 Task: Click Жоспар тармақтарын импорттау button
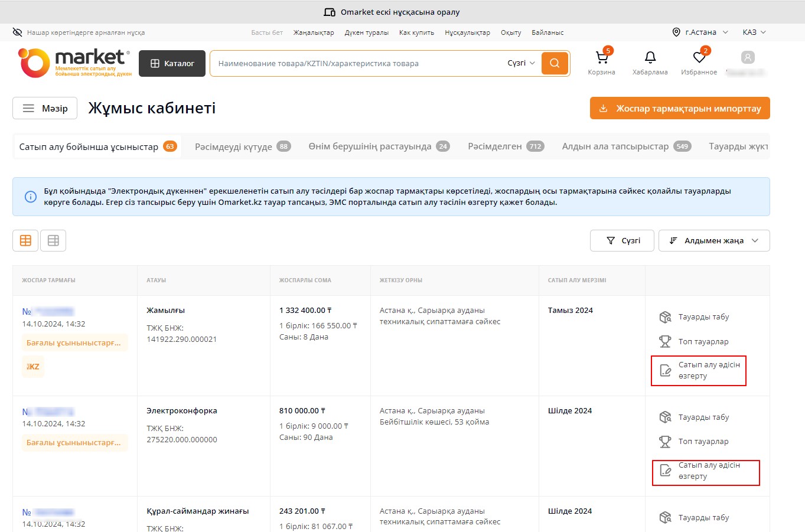click(x=680, y=108)
